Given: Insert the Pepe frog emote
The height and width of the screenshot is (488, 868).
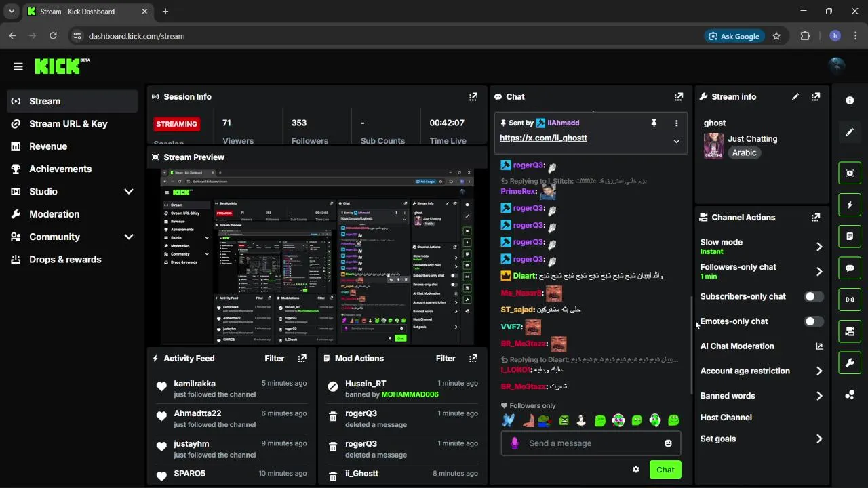Looking at the screenshot, I should [544, 421].
